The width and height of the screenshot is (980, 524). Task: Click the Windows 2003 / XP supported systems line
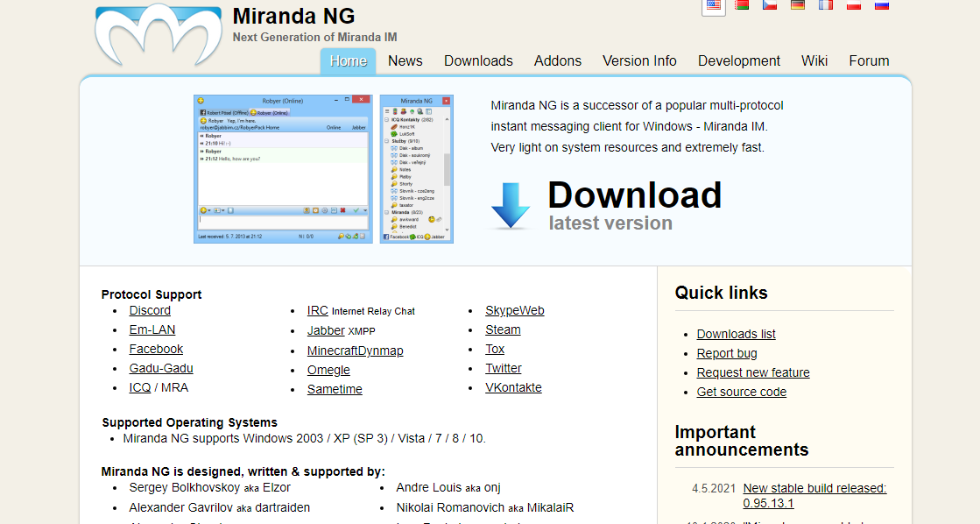pos(305,439)
